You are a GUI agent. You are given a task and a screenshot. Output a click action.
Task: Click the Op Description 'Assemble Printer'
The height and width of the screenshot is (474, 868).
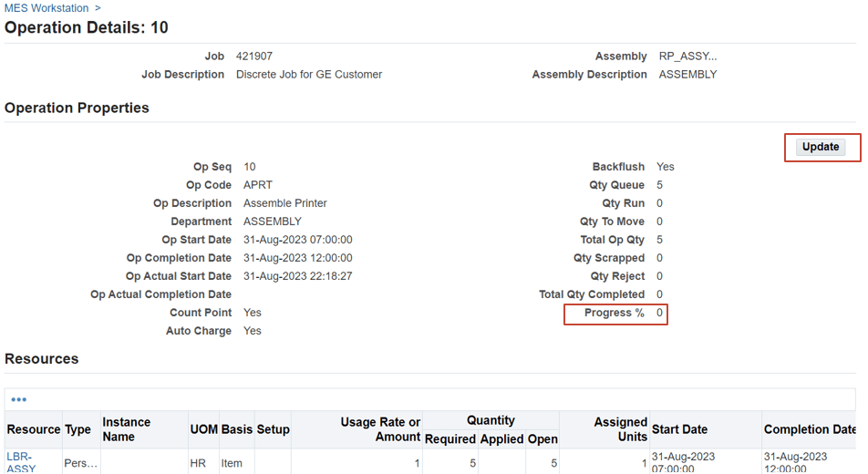click(x=285, y=203)
